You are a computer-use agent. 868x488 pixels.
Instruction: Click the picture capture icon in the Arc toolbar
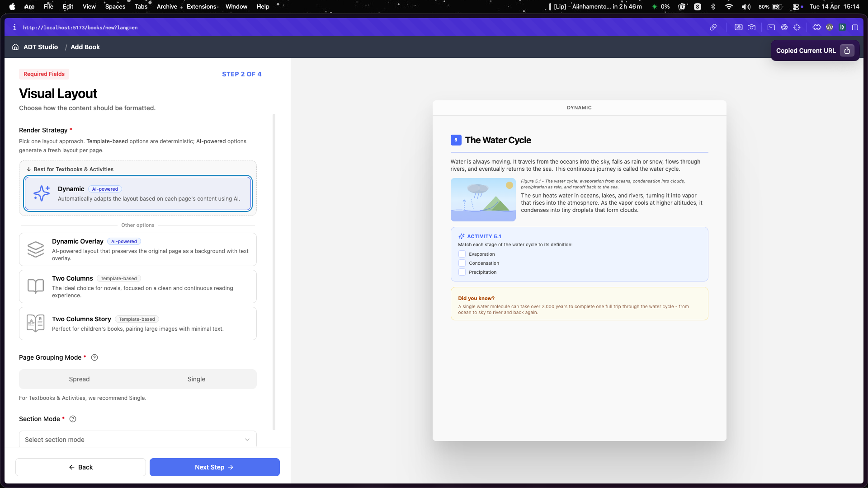(x=738, y=28)
